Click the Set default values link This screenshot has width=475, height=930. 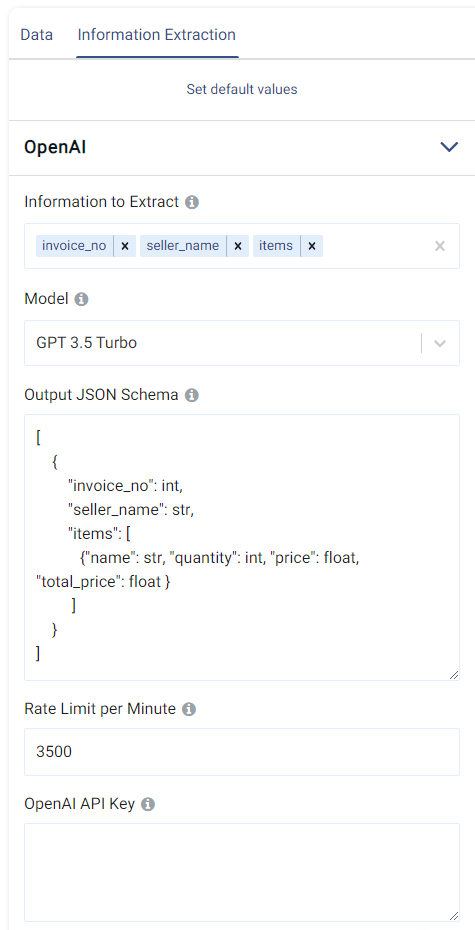242,90
